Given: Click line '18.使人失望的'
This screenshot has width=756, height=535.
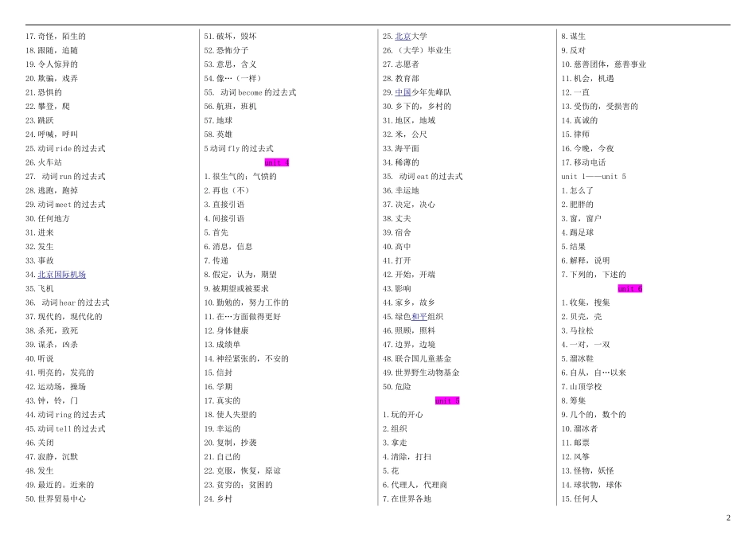Looking at the screenshot, I should (231, 415).
